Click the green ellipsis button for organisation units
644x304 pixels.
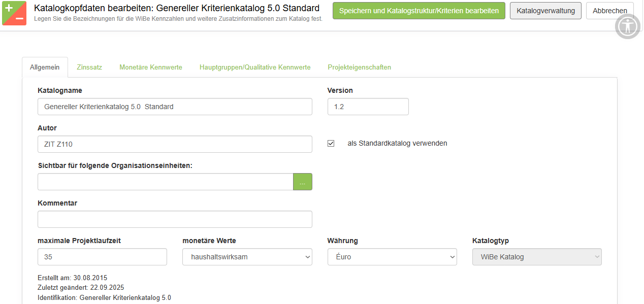[x=302, y=182]
